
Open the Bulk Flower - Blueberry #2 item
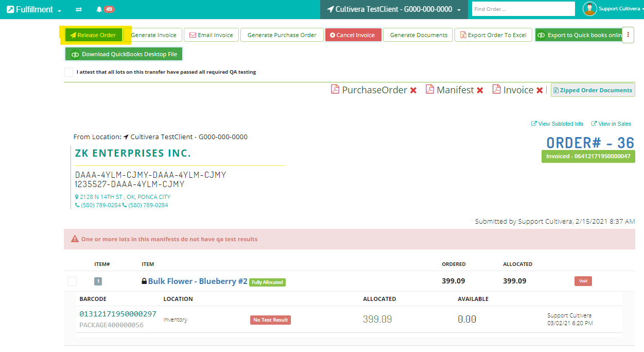(x=198, y=281)
